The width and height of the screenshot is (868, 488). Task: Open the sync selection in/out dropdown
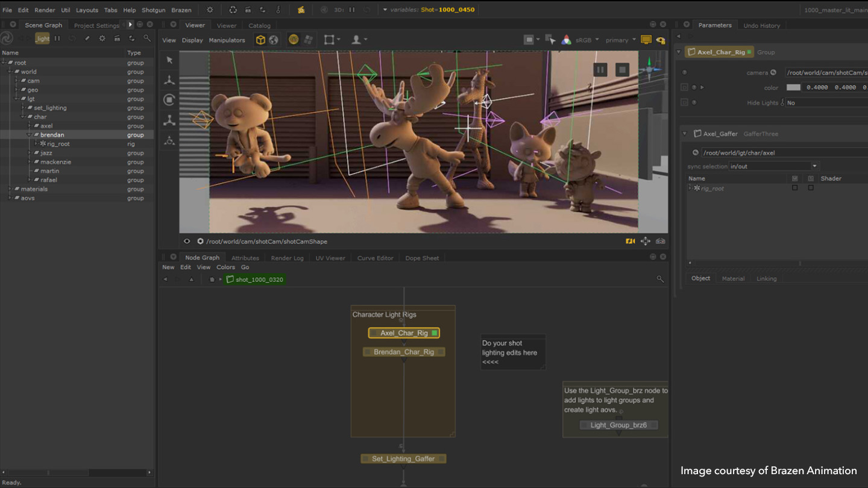click(x=773, y=165)
